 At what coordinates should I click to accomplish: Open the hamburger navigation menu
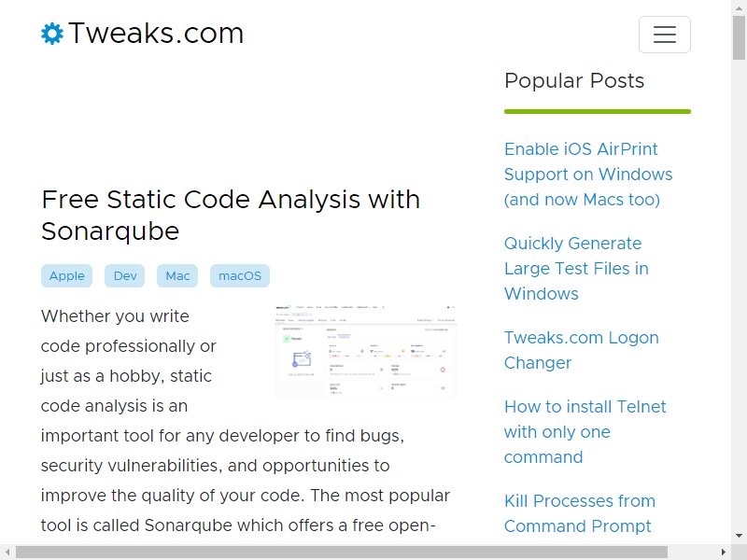665,35
